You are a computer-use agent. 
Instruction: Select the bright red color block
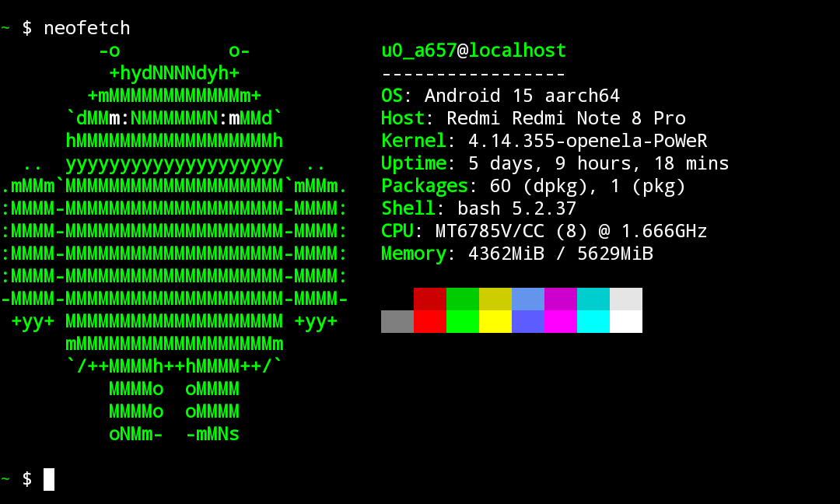click(429, 321)
